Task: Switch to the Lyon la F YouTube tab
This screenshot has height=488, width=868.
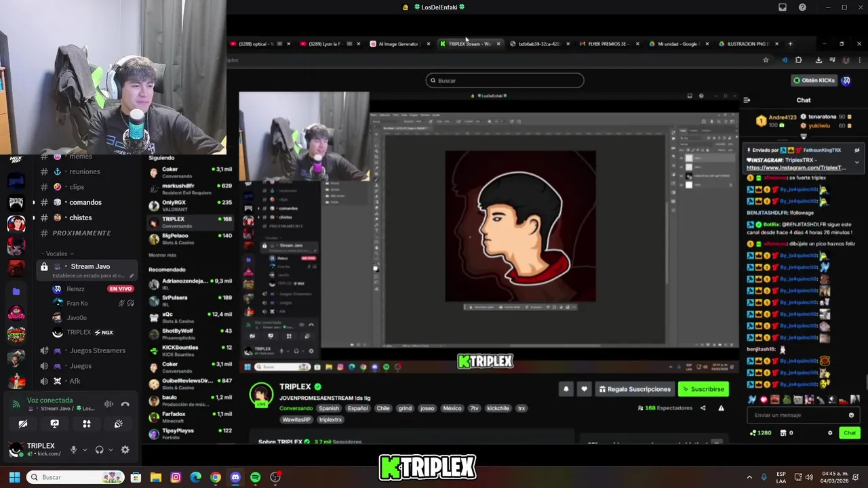Action: pos(329,44)
